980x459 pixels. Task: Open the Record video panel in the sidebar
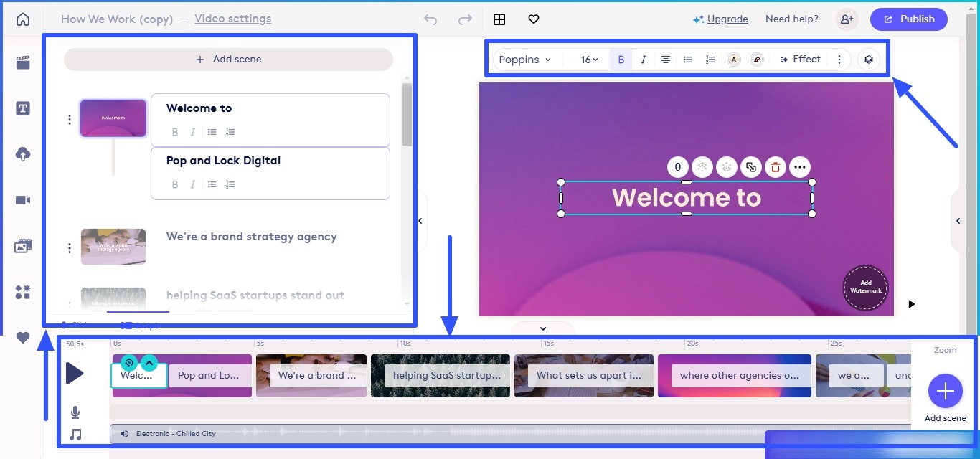[x=22, y=199]
